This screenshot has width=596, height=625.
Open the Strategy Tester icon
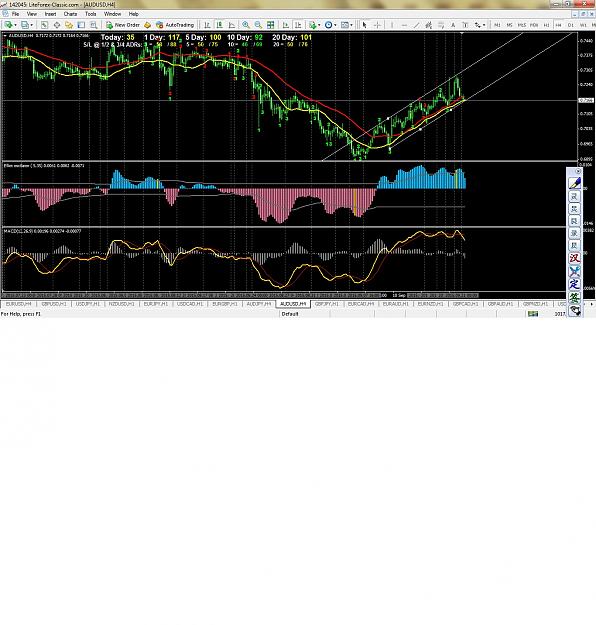pos(94,25)
